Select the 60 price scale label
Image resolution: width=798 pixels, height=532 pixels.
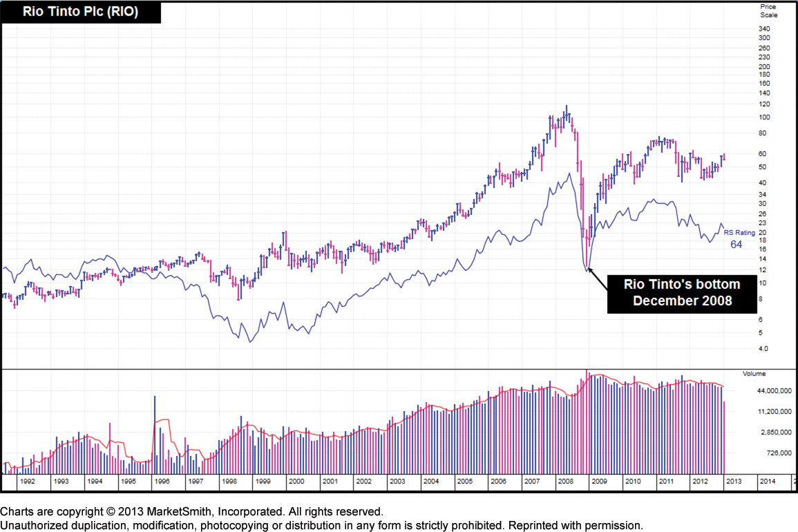pos(762,154)
